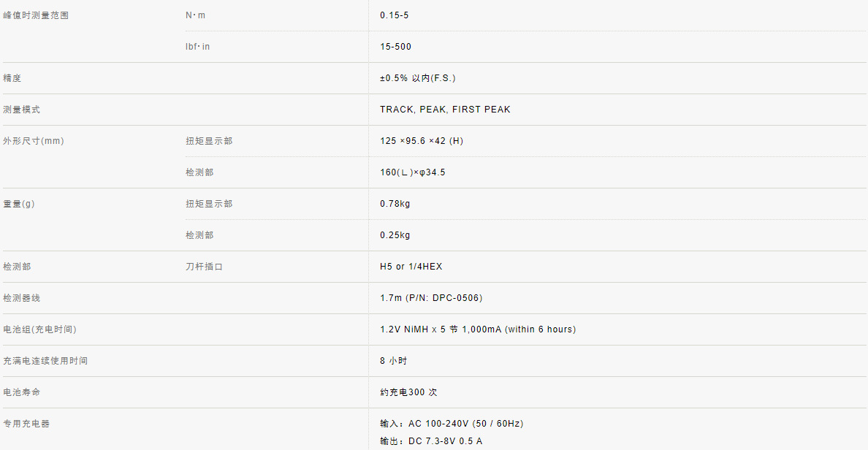Click the 0.78kg weight value
The width and height of the screenshot is (868, 450).
coord(395,204)
